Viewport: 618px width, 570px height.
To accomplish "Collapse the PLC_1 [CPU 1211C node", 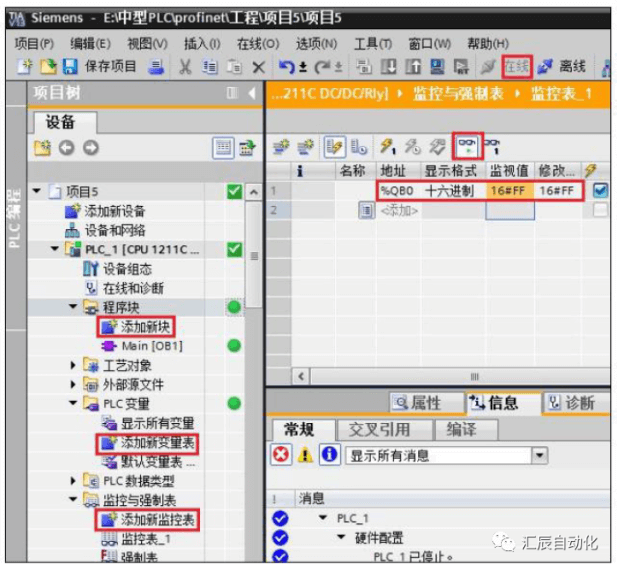I will click(x=55, y=249).
